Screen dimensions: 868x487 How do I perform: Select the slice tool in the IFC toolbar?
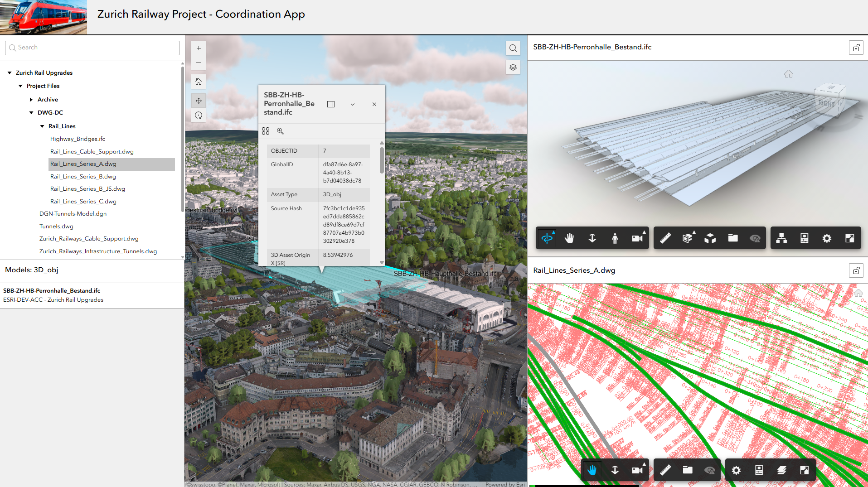click(688, 238)
